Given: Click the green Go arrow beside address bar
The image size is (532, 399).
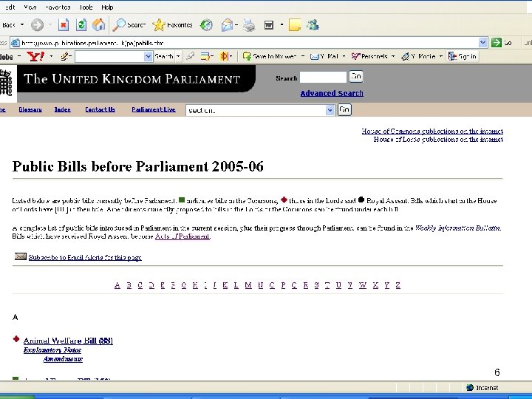Looking at the screenshot, I should click(x=497, y=42).
